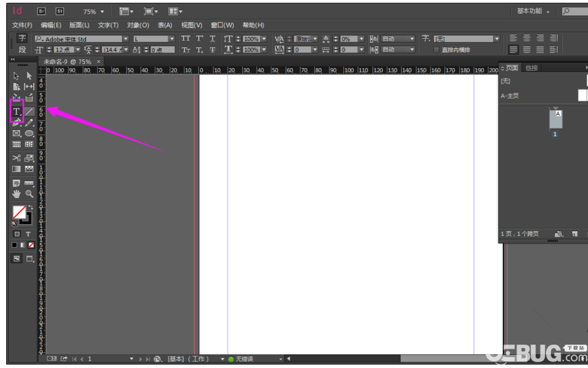The width and height of the screenshot is (588, 368).
Task: Toggle Normal view mode
Action: pos(17,259)
